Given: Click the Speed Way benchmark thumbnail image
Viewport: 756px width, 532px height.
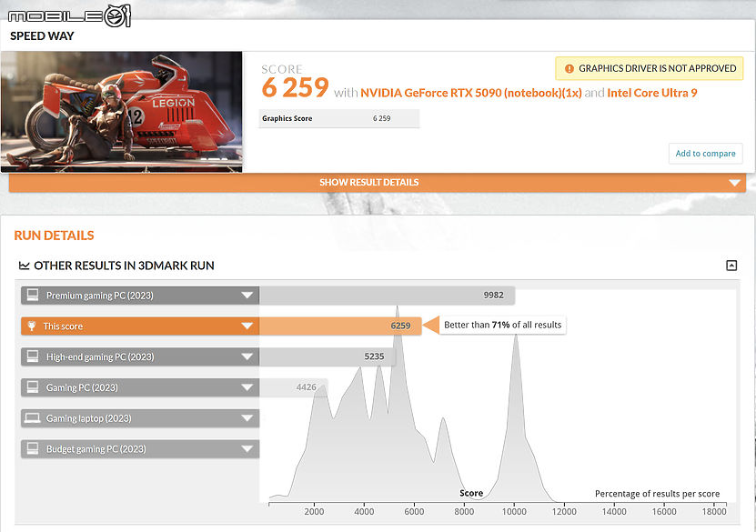Looking at the screenshot, I should pyautogui.click(x=122, y=112).
